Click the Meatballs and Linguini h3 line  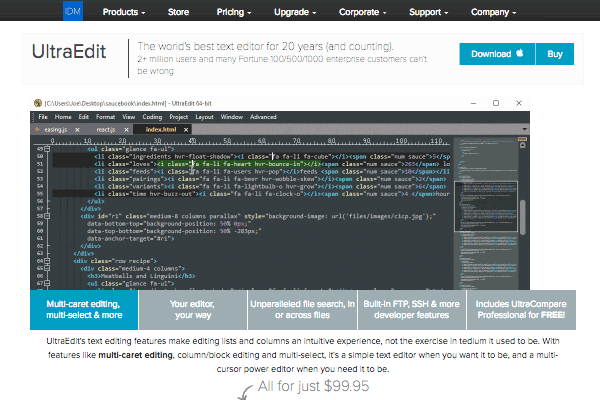[141, 276]
